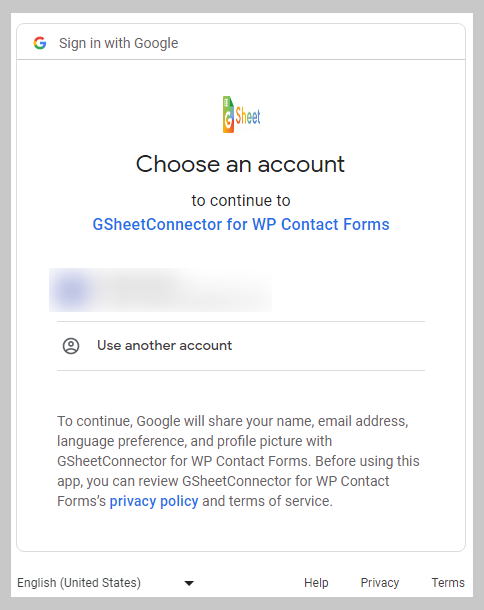
Task: Open the Terms footer link
Action: click(x=448, y=583)
